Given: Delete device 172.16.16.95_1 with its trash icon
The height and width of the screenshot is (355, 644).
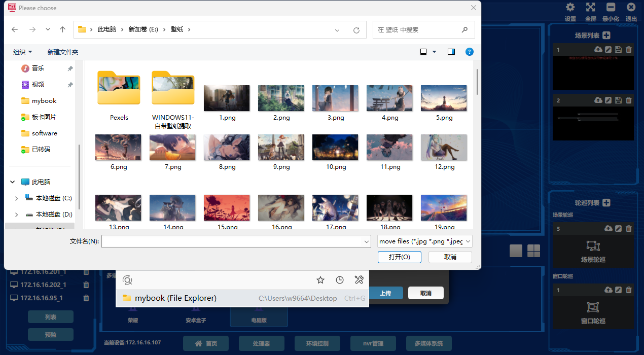Looking at the screenshot, I should pos(86,298).
